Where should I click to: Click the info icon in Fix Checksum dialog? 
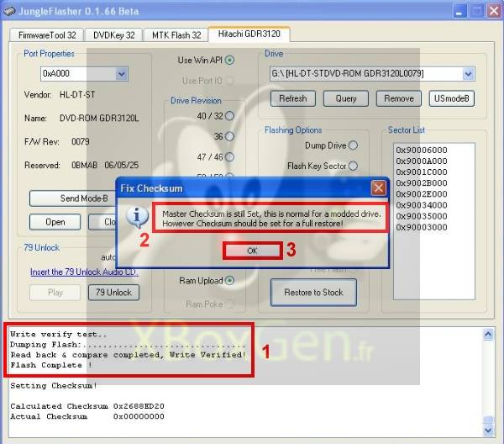(x=137, y=217)
